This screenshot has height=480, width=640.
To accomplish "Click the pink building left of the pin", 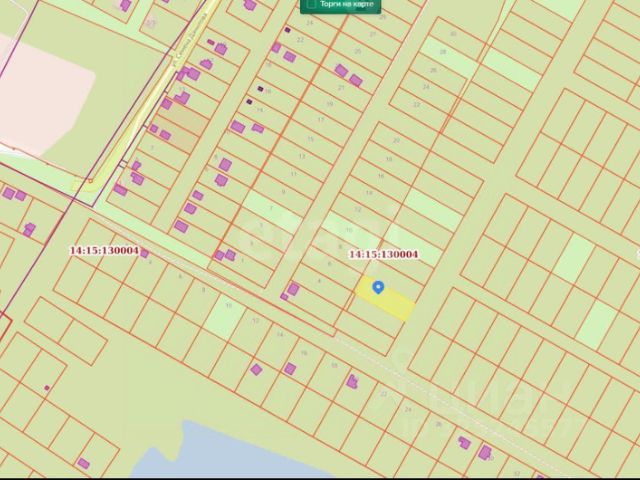I will click(293, 289).
